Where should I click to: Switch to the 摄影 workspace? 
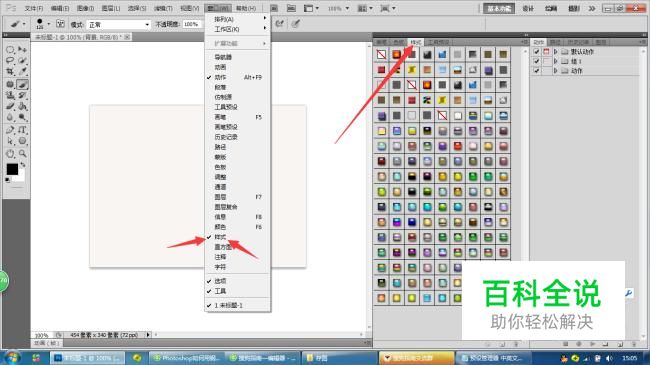point(574,8)
